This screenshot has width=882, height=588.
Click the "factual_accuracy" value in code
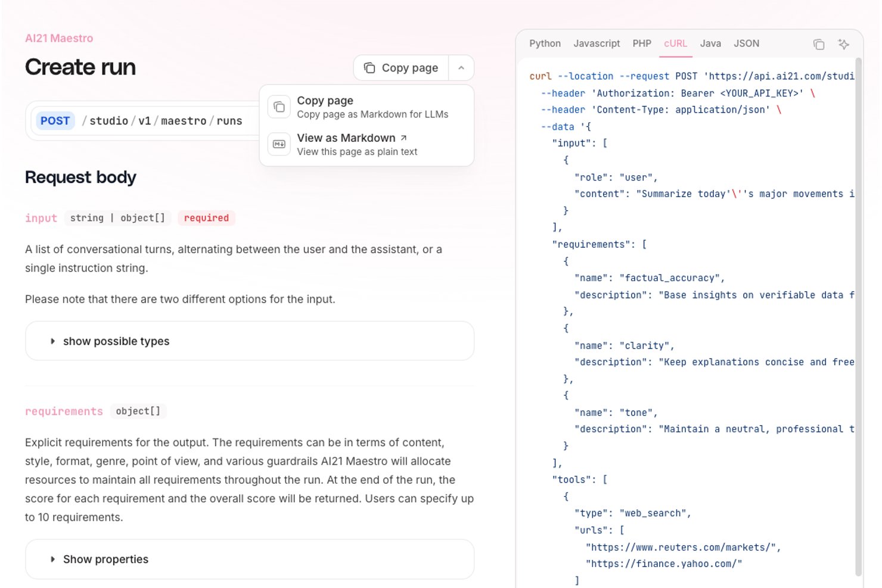(671, 278)
